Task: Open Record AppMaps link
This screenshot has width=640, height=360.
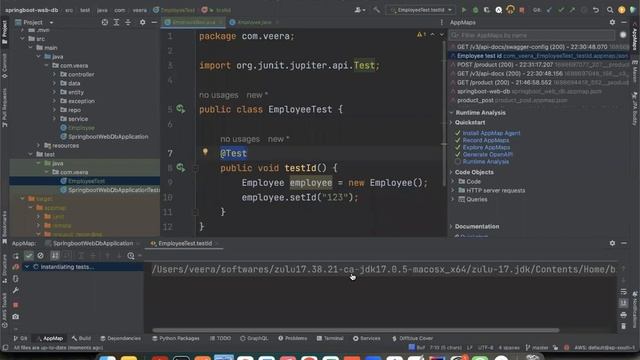Action: pos(486,140)
